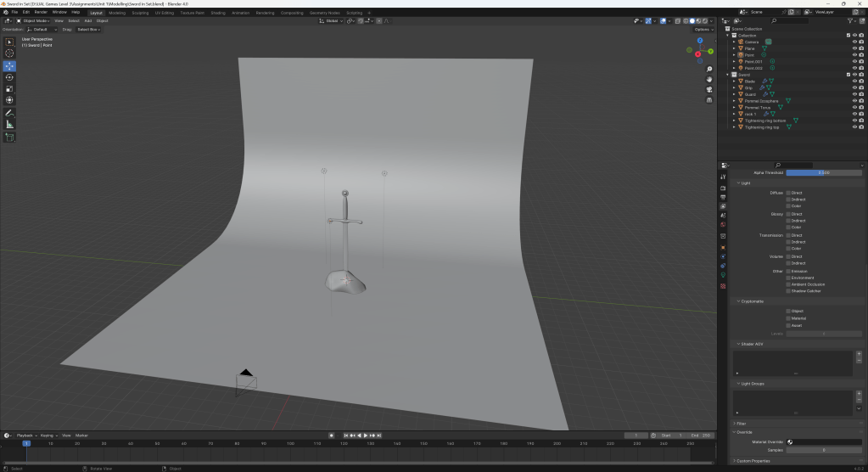The image size is (868, 472).
Task: Activate the Rotate tool
Action: point(10,77)
